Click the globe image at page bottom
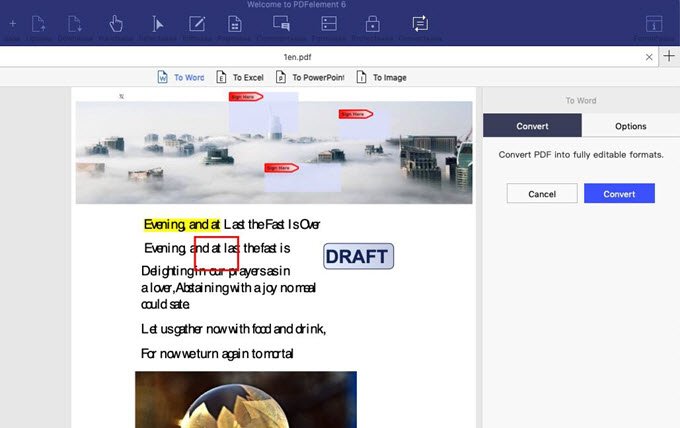This screenshot has height=428, width=680. pos(246,399)
